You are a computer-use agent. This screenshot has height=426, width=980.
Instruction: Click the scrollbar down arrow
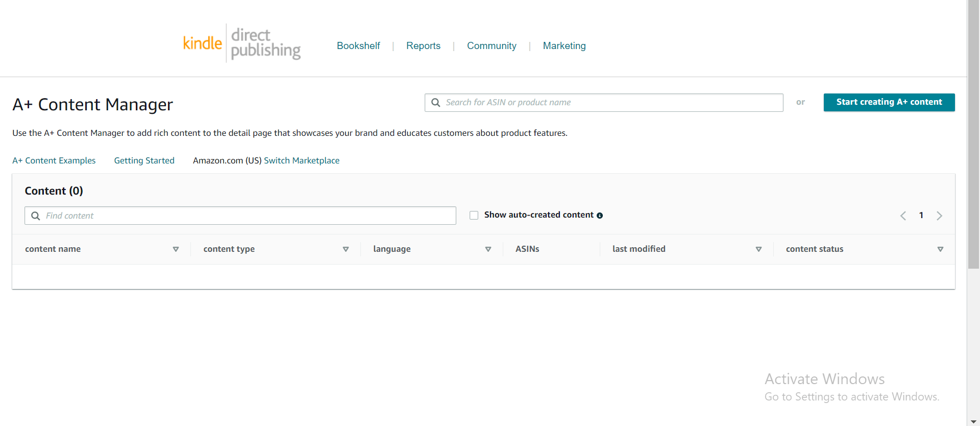(x=973, y=421)
